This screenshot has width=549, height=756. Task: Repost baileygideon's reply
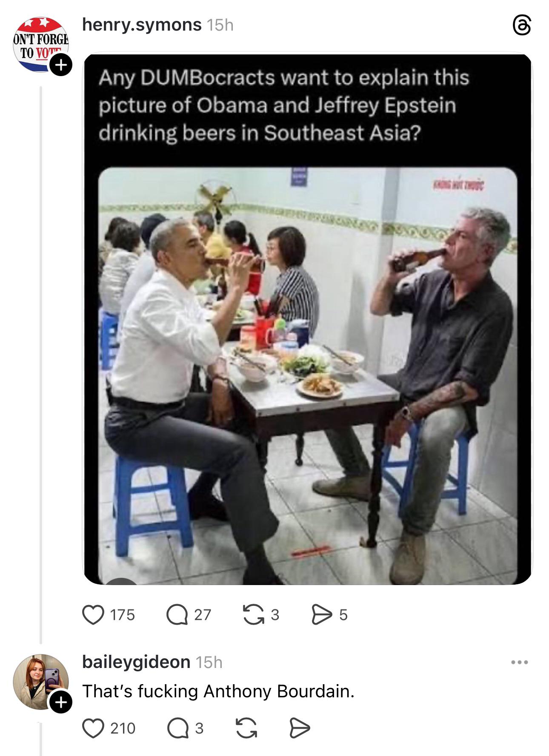(246, 728)
